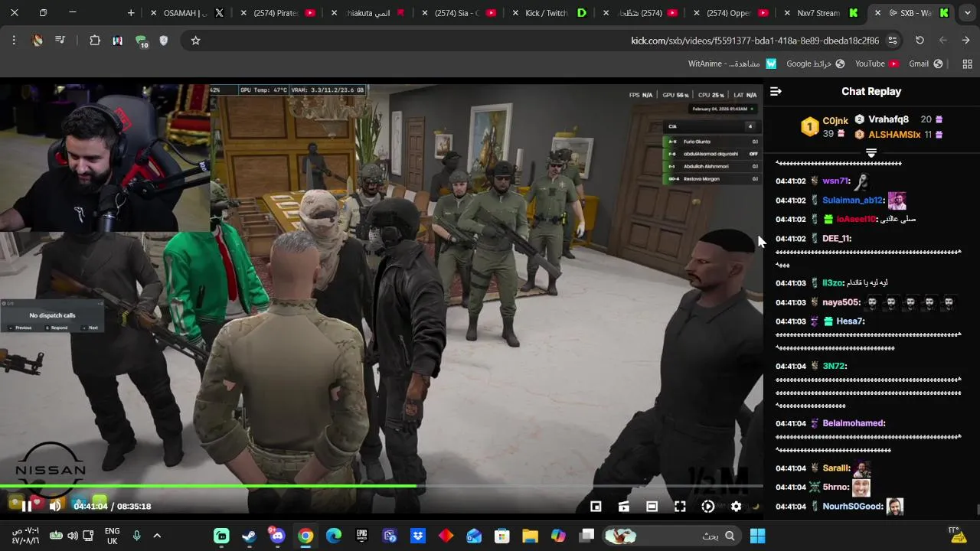The image size is (980, 551).
Task: Open Windows Start menu
Action: click(x=757, y=536)
